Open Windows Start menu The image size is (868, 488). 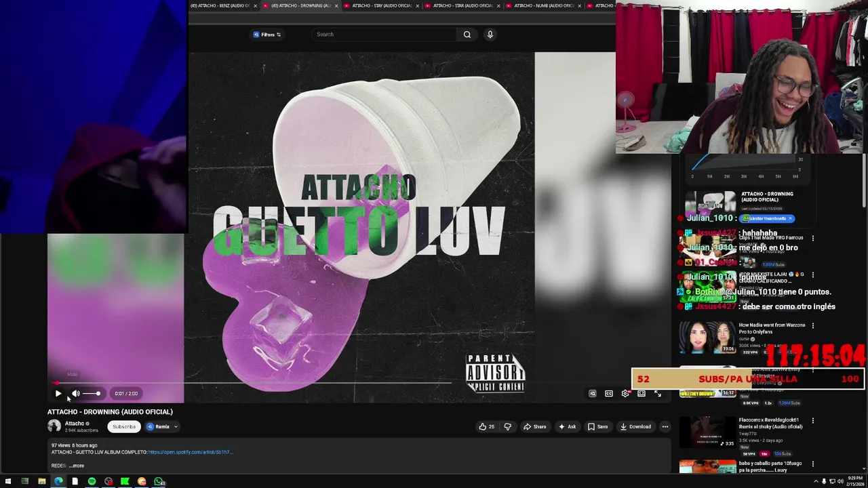pos(7,482)
